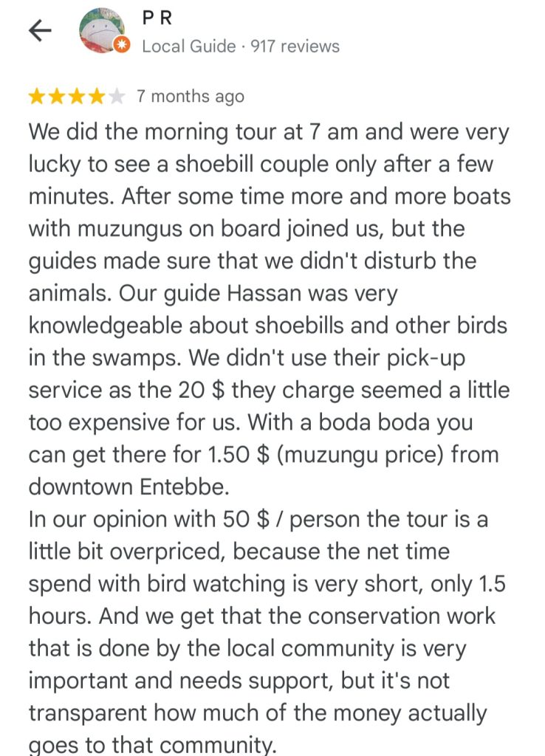Open reviewer name P R

tap(158, 18)
